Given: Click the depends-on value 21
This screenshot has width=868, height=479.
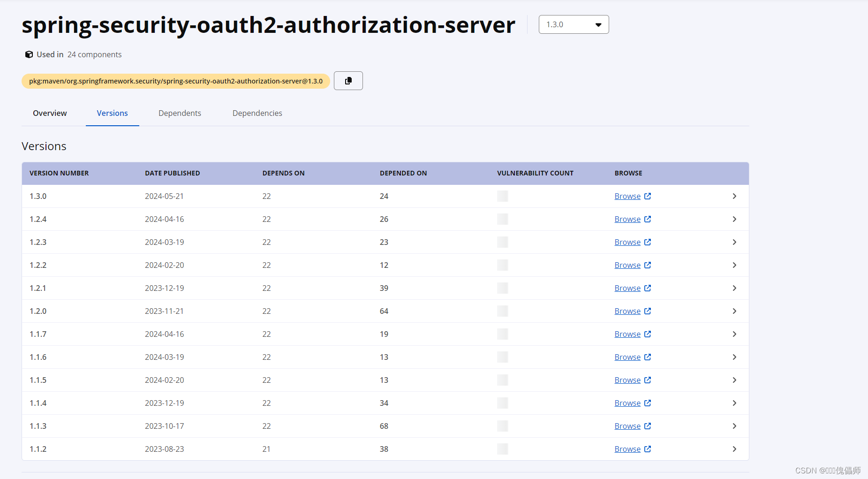Looking at the screenshot, I should [266, 449].
